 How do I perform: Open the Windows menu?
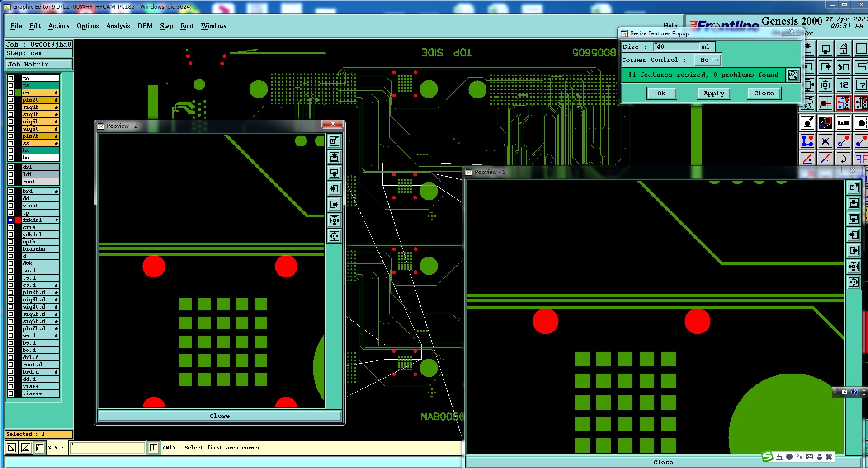[214, 26]
